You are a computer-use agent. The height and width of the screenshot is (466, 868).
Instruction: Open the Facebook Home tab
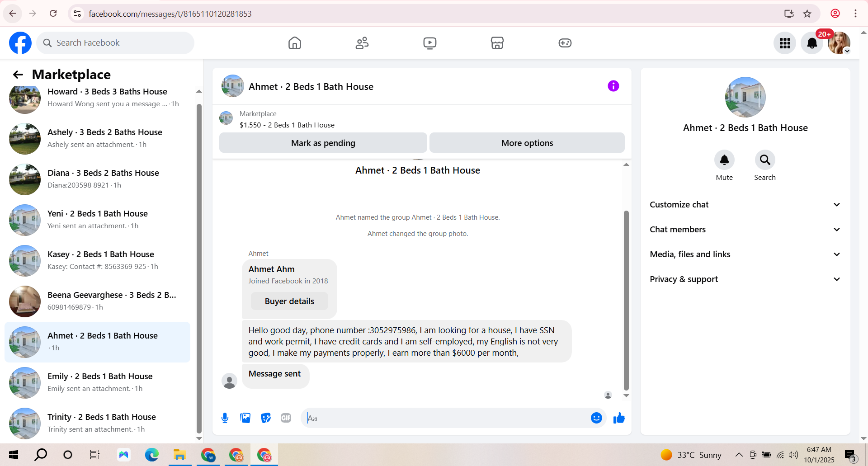tap(295, 43)
